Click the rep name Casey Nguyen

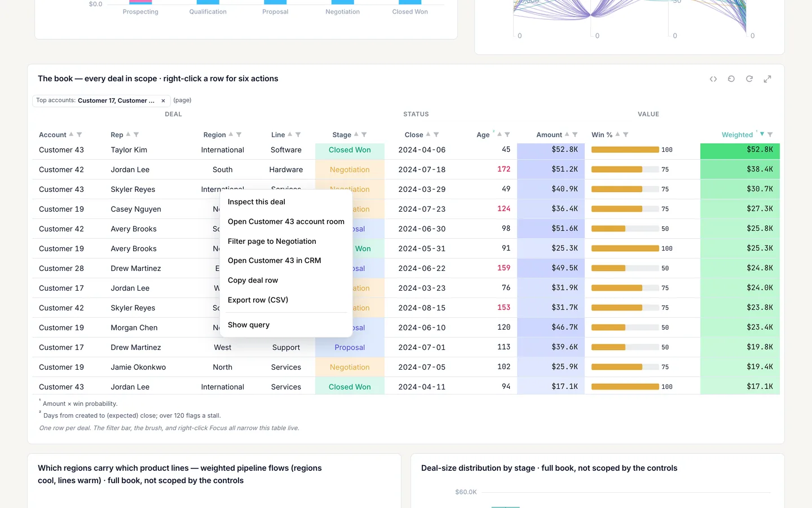[136, 209]
